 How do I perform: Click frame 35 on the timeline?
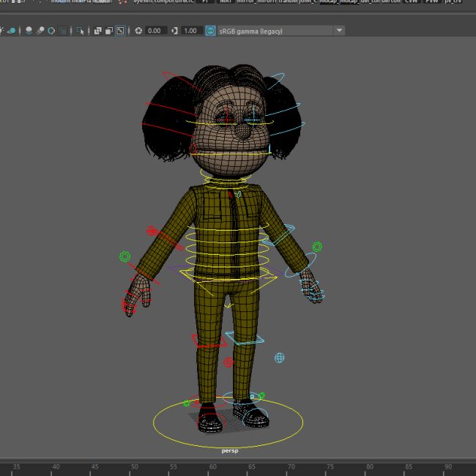coord(16,466)
